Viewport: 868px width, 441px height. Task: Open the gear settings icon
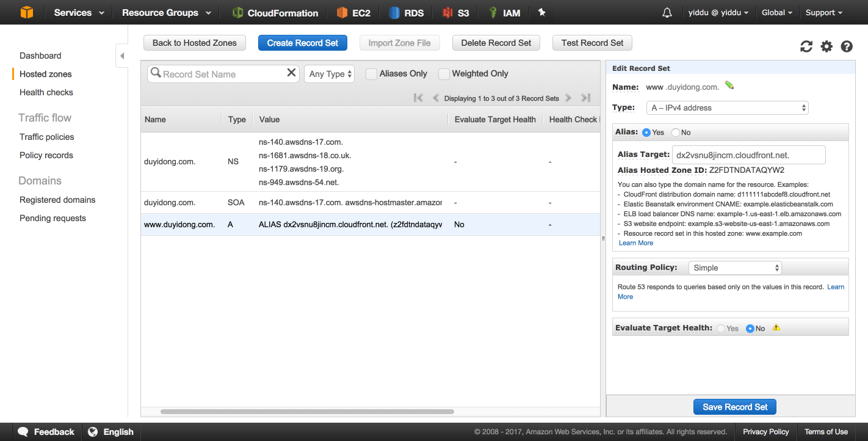[x=826, y=46]
